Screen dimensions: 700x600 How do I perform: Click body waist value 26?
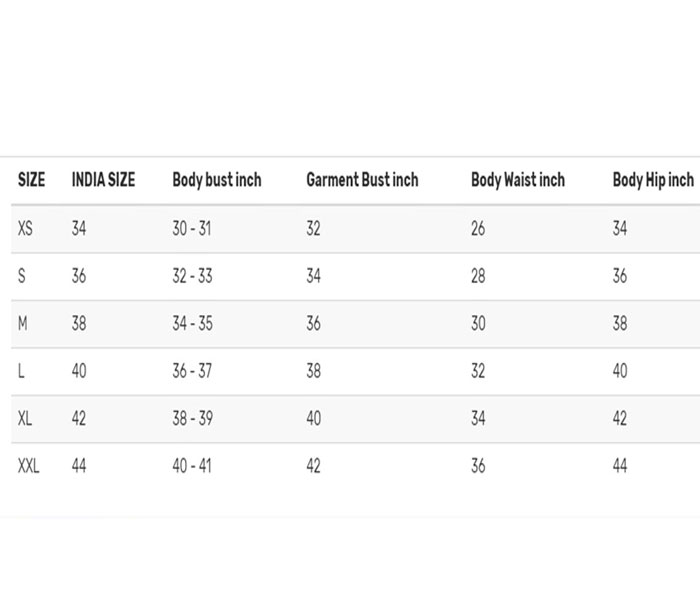(478, 229)
